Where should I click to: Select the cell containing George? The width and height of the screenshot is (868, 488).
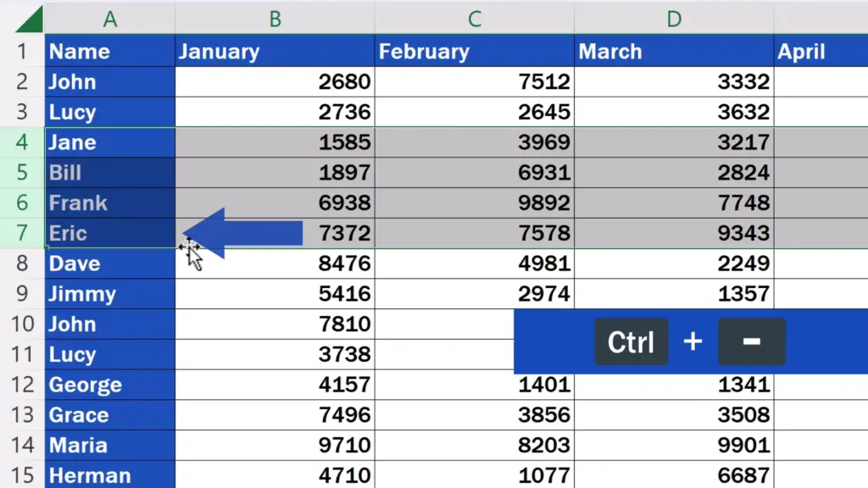(109, 385)
